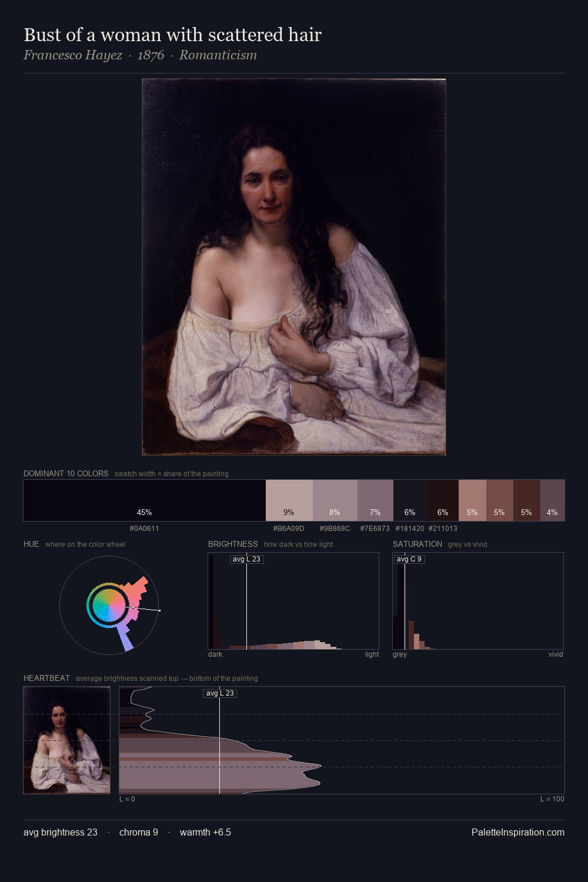Select the 4% swatch at palette end
588x882 pixels.
553,500
